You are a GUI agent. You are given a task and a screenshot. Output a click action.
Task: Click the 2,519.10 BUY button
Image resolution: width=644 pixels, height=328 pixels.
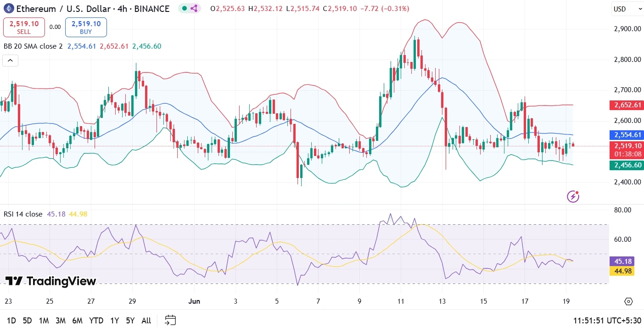86,27
